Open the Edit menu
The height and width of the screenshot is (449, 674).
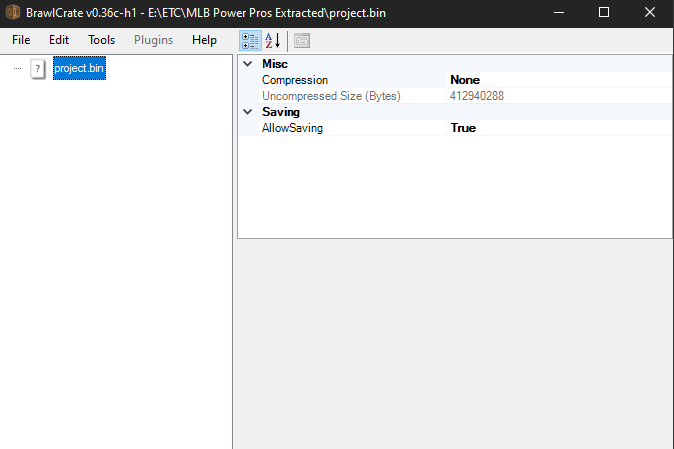pos(59,40)
